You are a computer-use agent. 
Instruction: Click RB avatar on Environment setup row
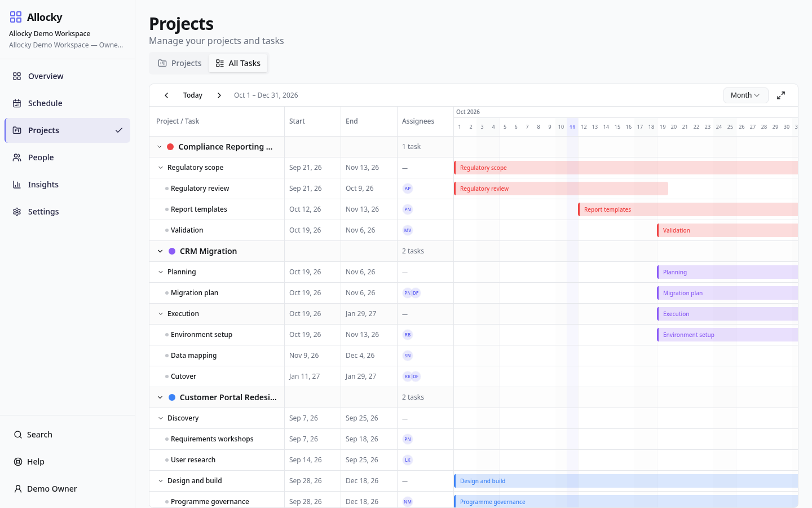point(408,335)
